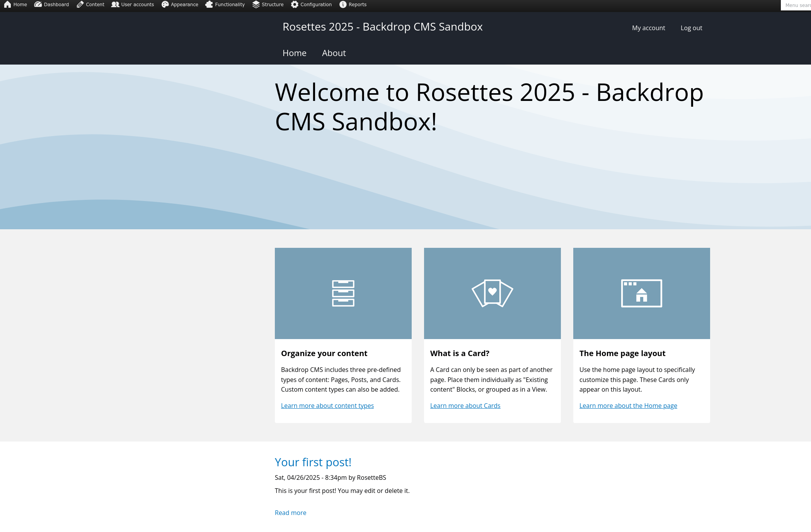The width and height of the screenshot is (811, 532).
Task: Click the site title Rosettes 2025 link
Action: (x=383, y=27)
